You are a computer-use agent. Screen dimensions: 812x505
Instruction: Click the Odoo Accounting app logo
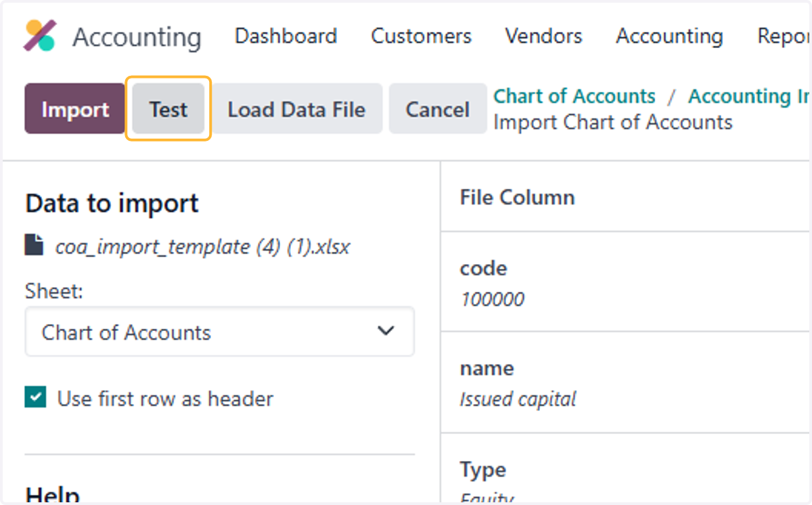(40, 36)
